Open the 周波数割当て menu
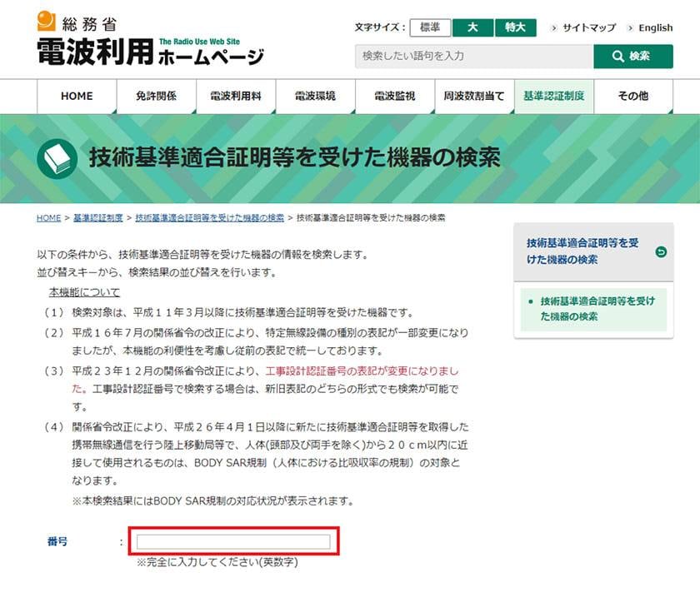Viewport: 700px width, 592px height. point(474,97)
